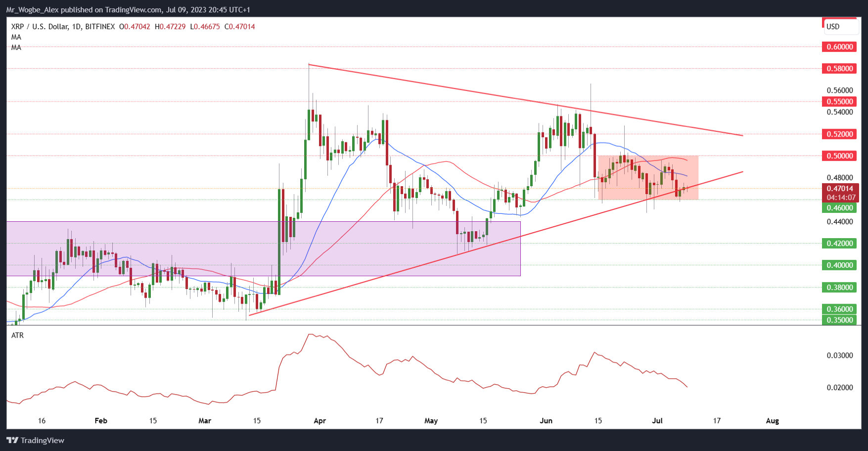
Task: Click the 0.50000 red price label
Action: tap(839, 156)
